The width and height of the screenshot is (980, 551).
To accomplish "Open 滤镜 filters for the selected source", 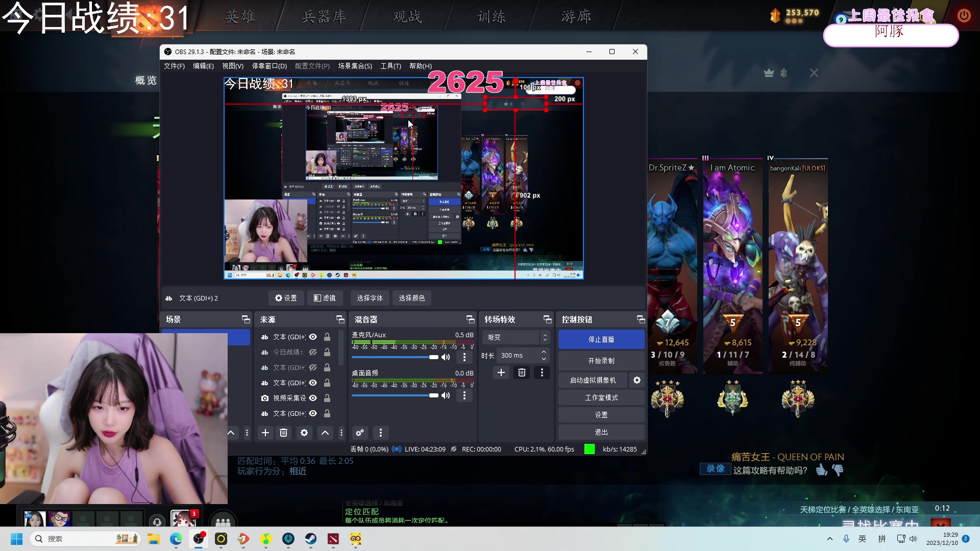I will point(325,298).
